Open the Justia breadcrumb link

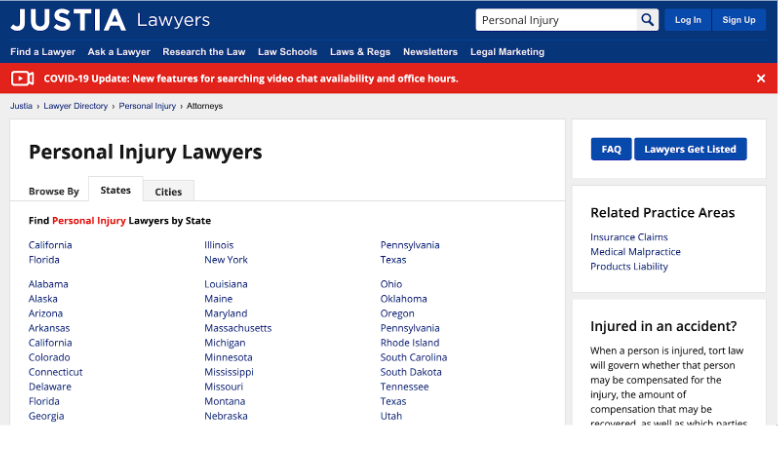[21, 106]
